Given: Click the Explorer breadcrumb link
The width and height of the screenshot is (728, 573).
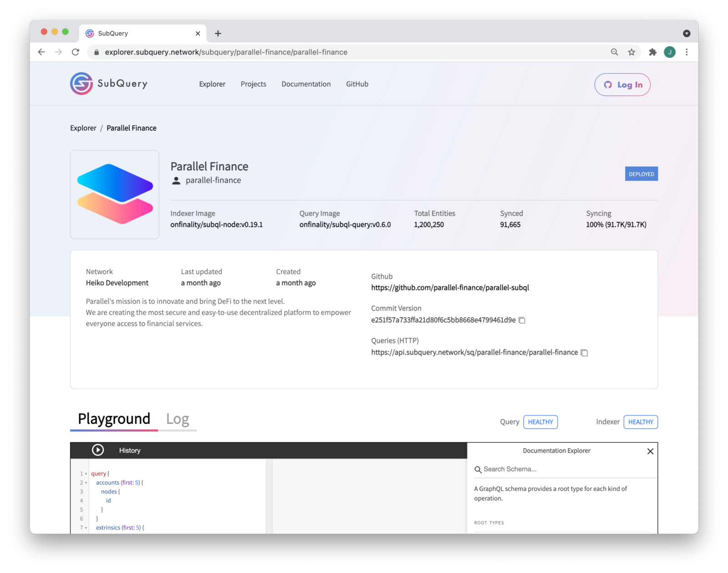Looking at the screenshot, I should 83,128.
